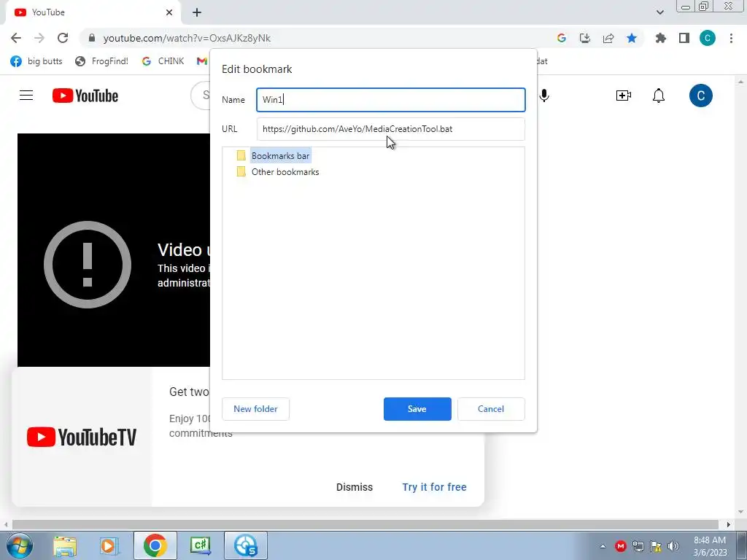Open the Gmail bookmark icon
The height and width of the screenshot is (560, 747).
(202, 61)
